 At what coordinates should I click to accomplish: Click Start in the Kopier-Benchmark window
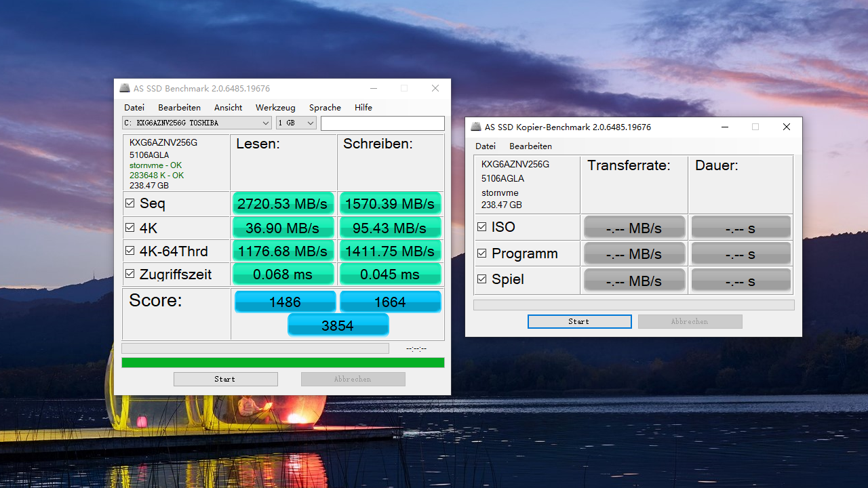click(579, 321)
